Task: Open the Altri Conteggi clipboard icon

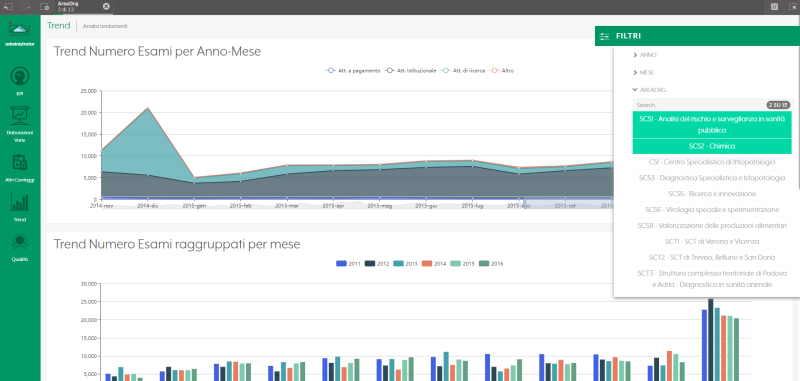Action: (x=20, y=163)
